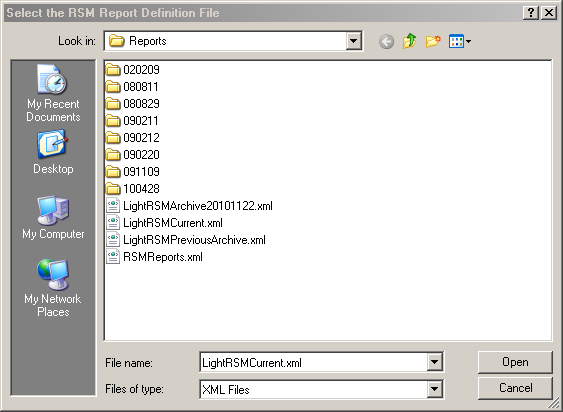Viewport: 563px width, 412px height.
Task: Open My Recent Documents
Action: click(53, 93)
